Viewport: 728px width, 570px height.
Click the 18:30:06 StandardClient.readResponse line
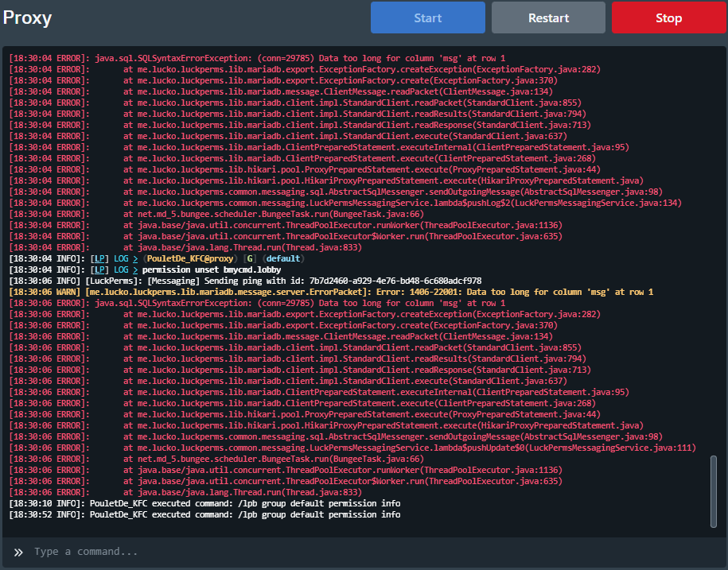point(300,370)
